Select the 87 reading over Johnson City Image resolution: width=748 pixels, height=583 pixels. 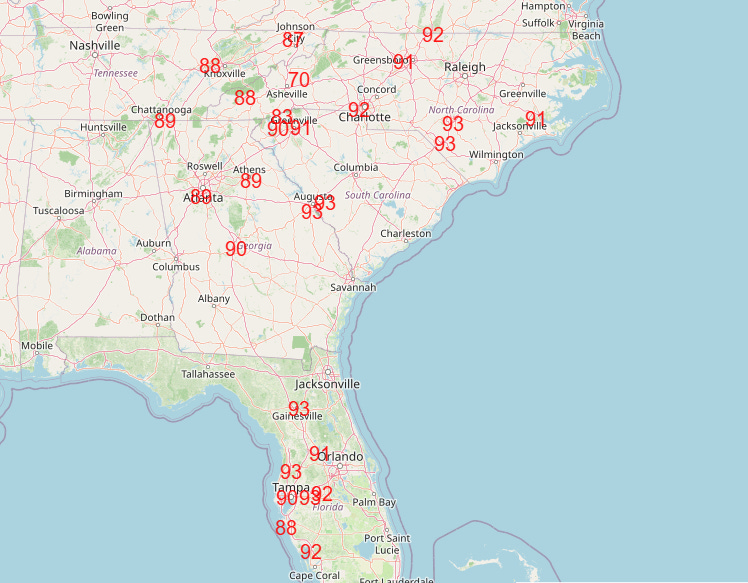pos(293,40)
